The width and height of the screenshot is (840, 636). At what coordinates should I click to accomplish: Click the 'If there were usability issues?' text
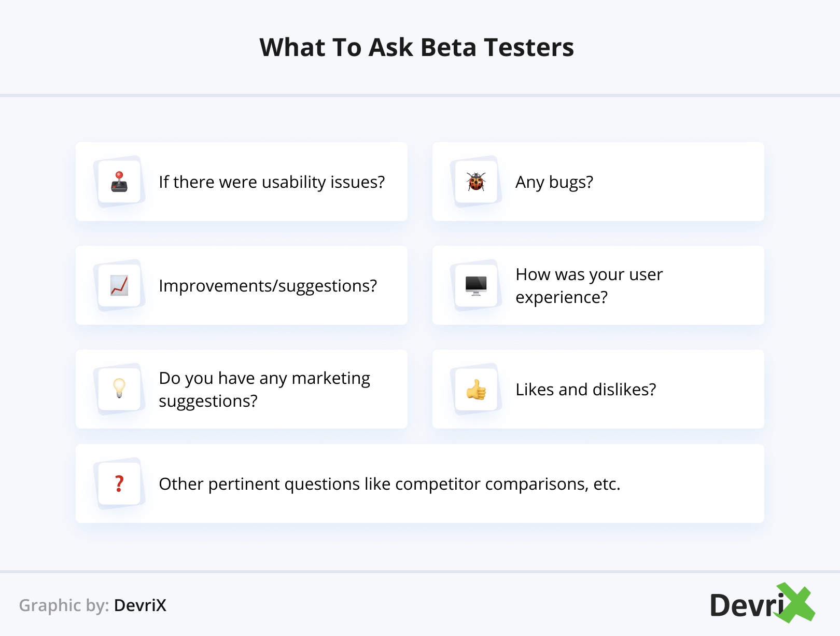pos(272,182)
